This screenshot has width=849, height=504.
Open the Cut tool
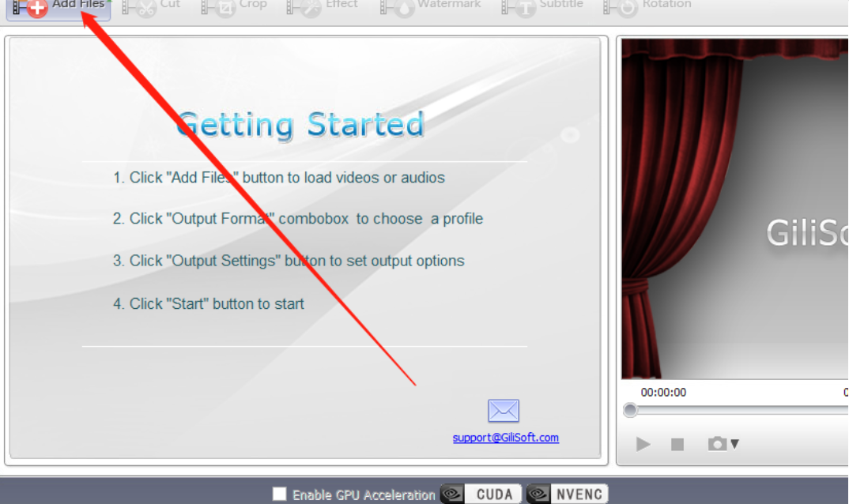[x=152, y=7]
